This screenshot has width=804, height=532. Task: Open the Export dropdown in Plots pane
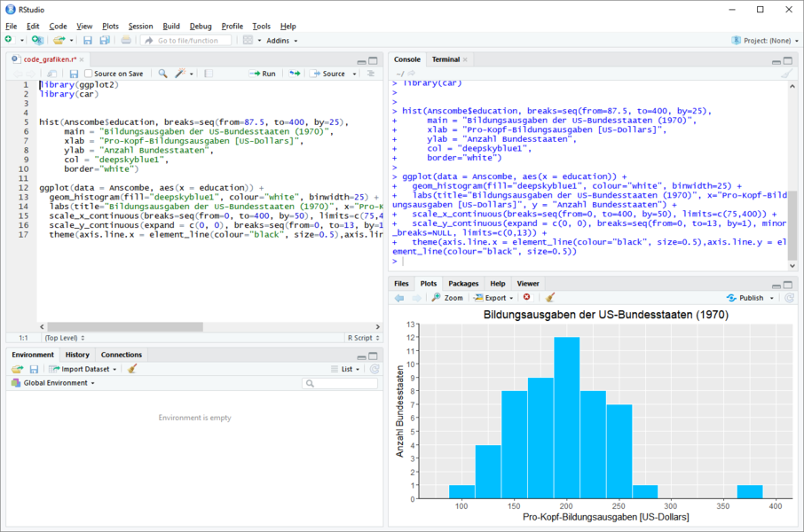tap(494, 298)
